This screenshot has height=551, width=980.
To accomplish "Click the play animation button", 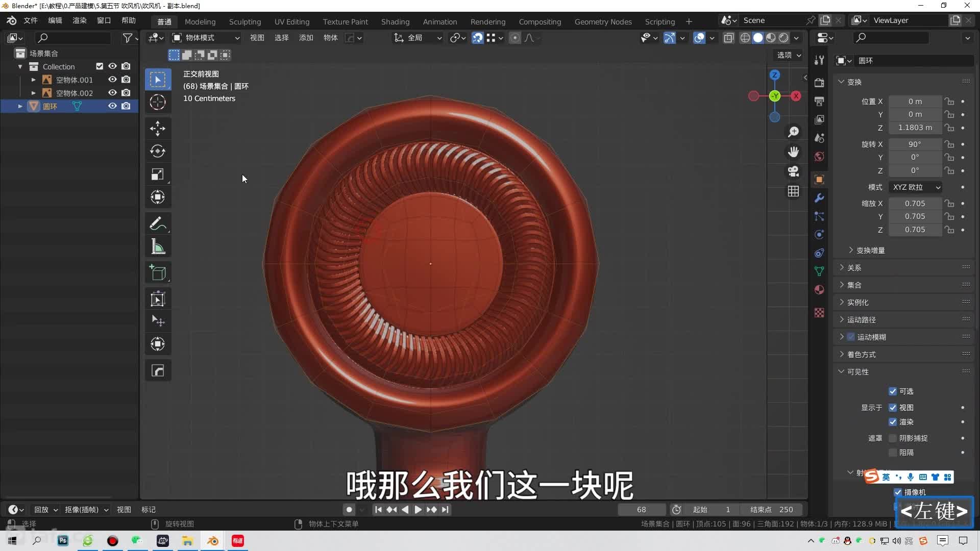I will click(418, 510).
